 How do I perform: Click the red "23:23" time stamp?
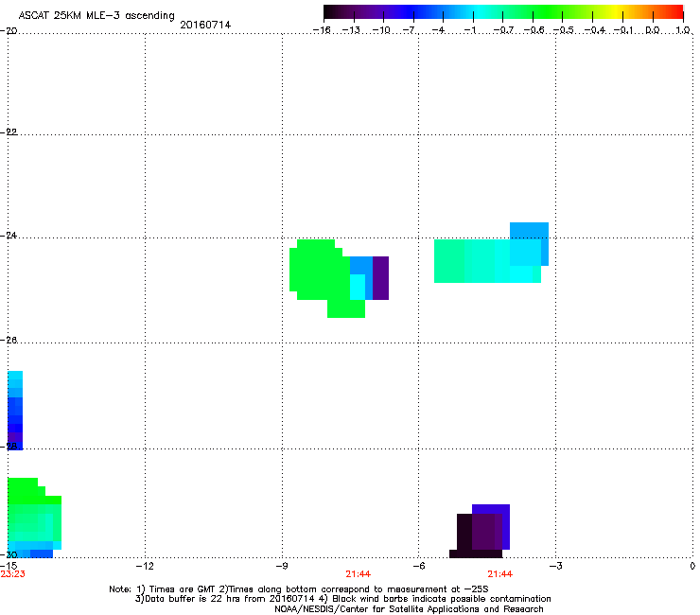click(x=13, y=574)
